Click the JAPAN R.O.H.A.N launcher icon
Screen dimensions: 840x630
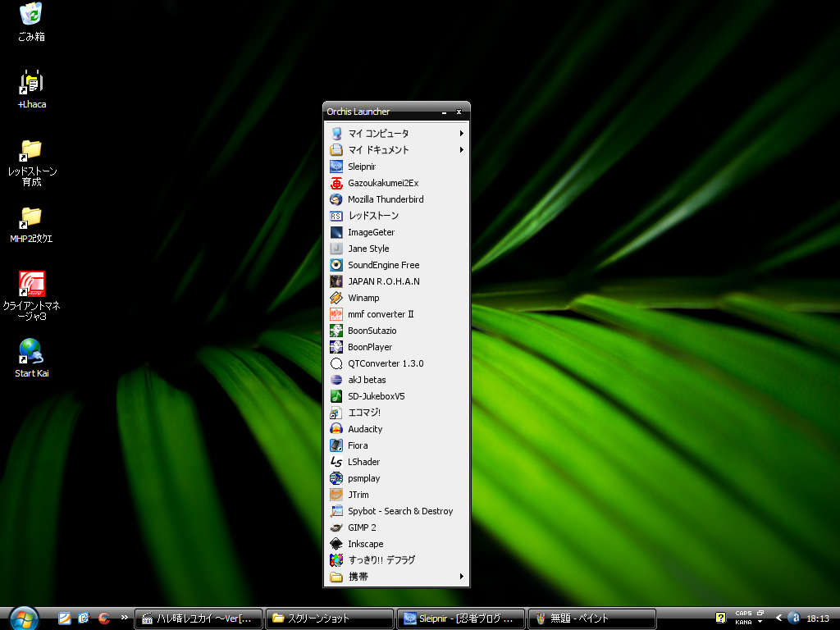336,281
